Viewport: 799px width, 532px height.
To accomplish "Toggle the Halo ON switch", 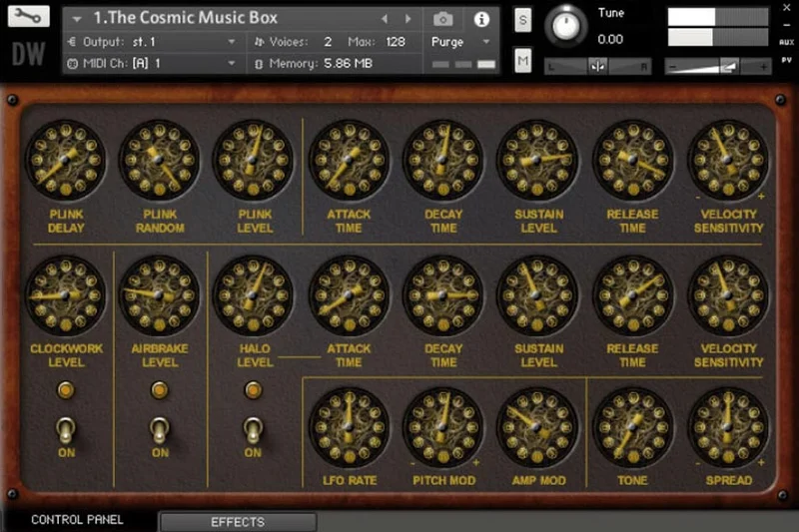I will [x=253, y=430].
